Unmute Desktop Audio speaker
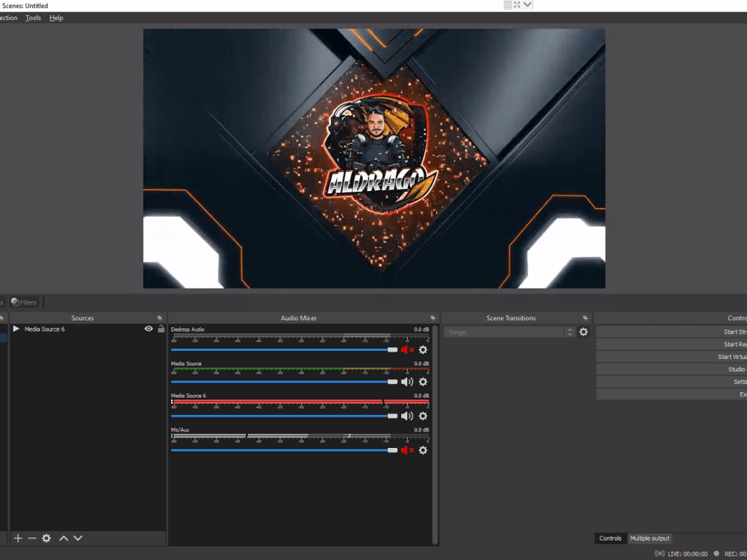 pos(407,350)
